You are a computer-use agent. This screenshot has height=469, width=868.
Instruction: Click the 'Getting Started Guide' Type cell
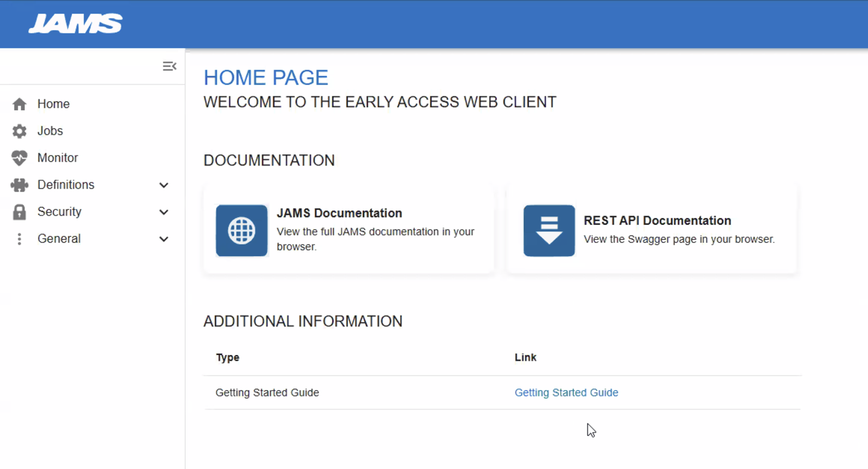pos(267,392)
